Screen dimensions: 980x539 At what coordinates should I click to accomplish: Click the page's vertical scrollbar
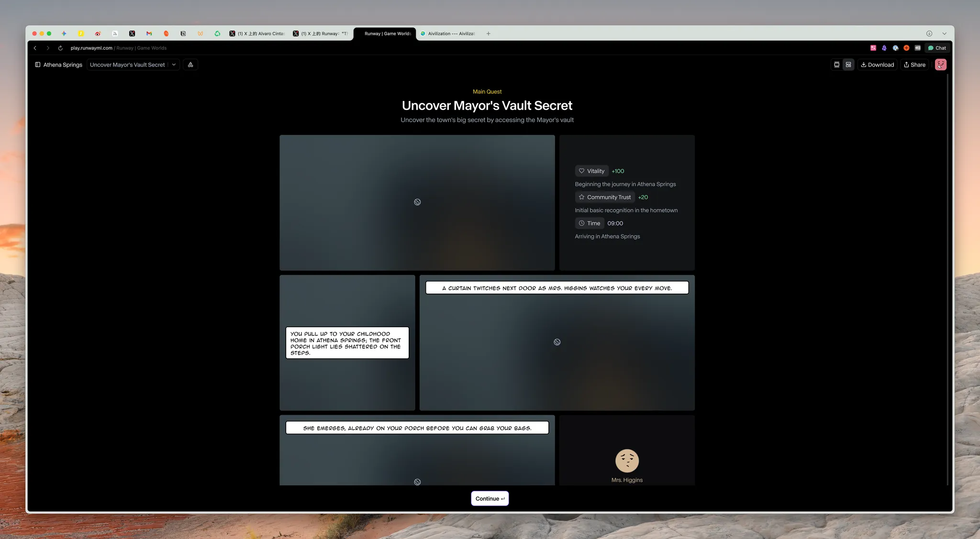(947, 279)
